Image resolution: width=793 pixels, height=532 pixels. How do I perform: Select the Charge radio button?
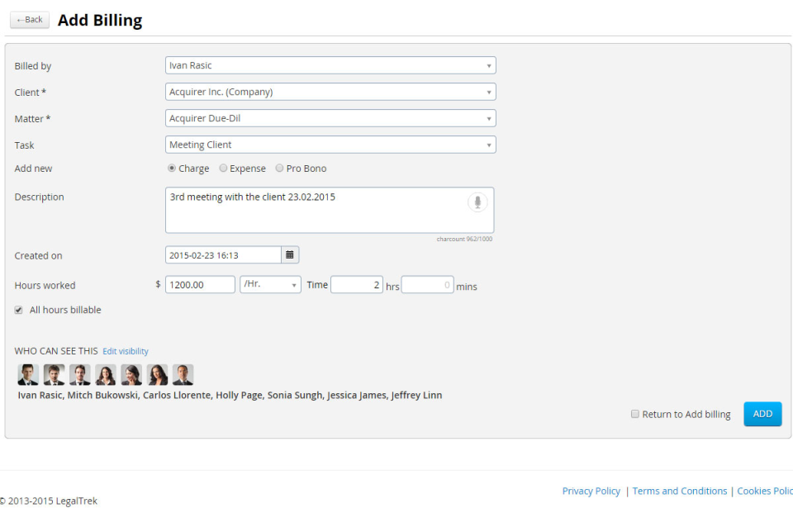[x=171, y=168]
